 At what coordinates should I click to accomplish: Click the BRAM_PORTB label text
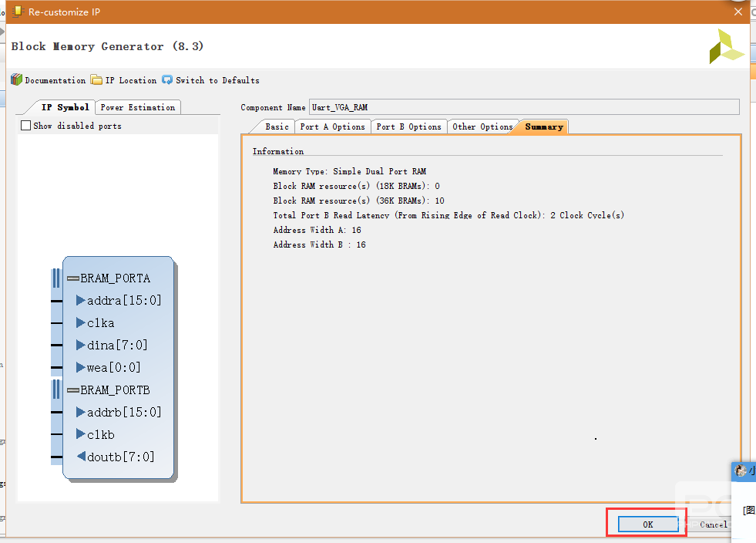point(116,390)
